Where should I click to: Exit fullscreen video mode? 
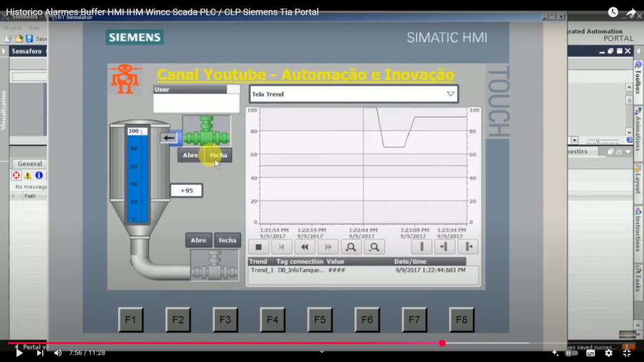tap(627, 353)
